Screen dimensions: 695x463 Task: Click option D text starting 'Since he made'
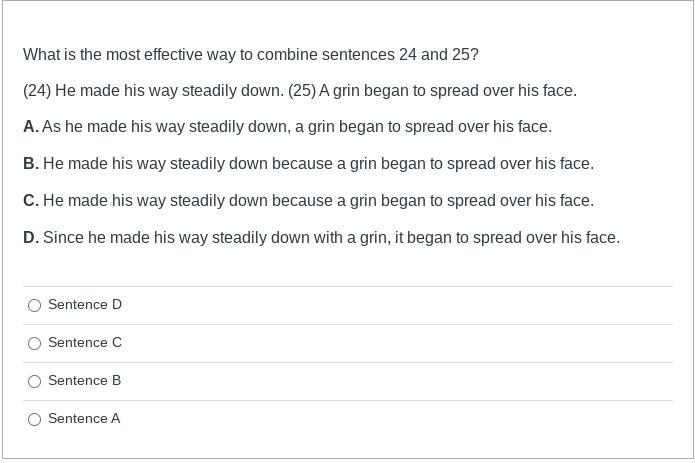tap(332, 237)
